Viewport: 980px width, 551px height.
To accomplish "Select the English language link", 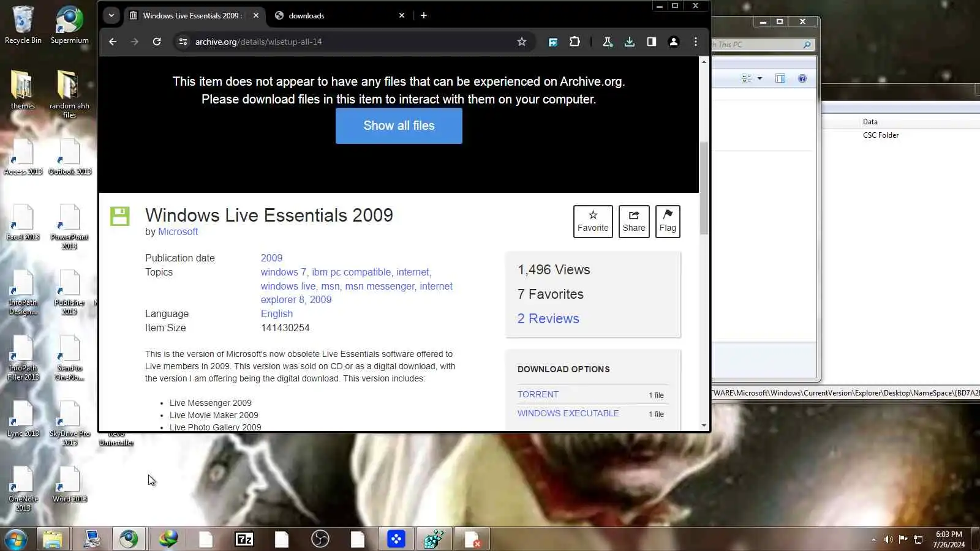I will tap(277, 314).
